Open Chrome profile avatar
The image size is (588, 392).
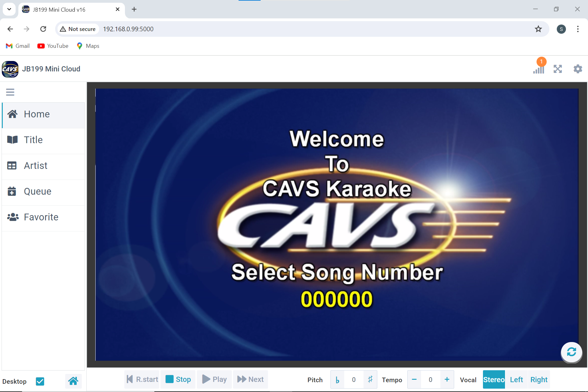pos(561,29)
